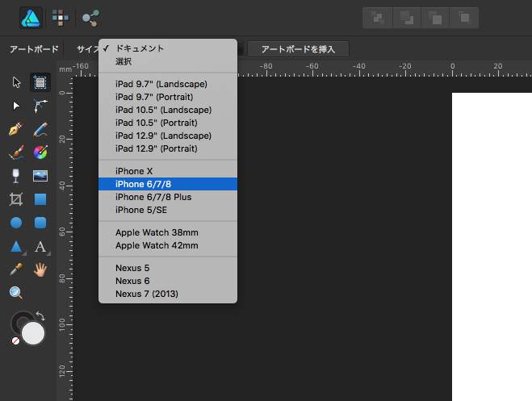
Task: Select the Transparency tool glass icon
Action: coord(15,176)
